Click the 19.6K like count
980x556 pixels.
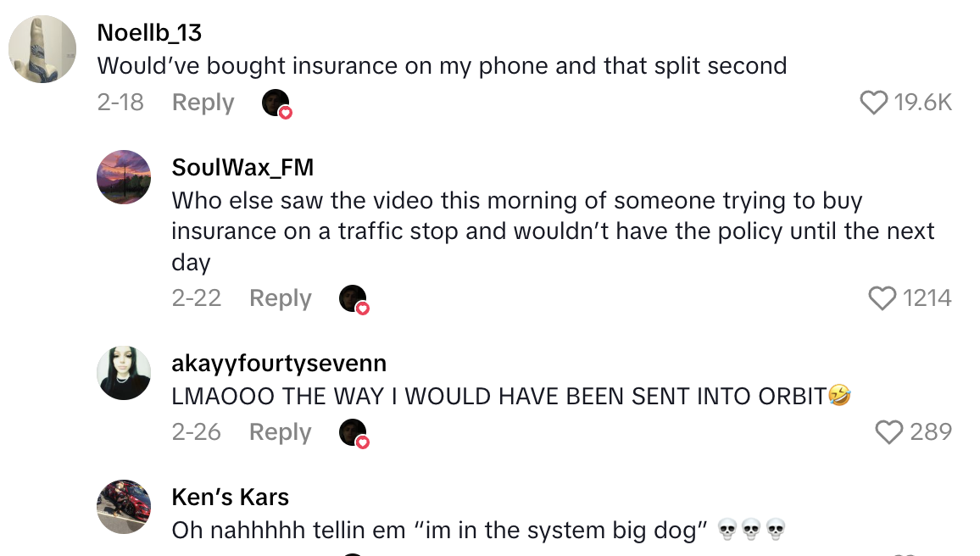922,103
